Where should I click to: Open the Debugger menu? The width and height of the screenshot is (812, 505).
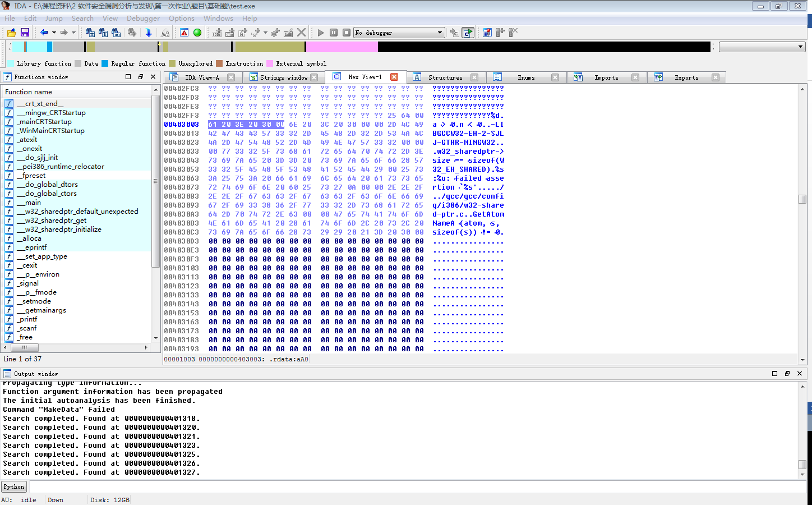coord(143,19)
